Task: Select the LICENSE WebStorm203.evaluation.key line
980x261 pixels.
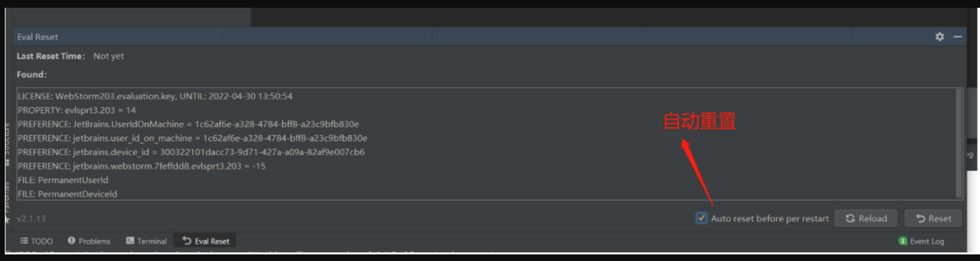Action: point(155,96)
